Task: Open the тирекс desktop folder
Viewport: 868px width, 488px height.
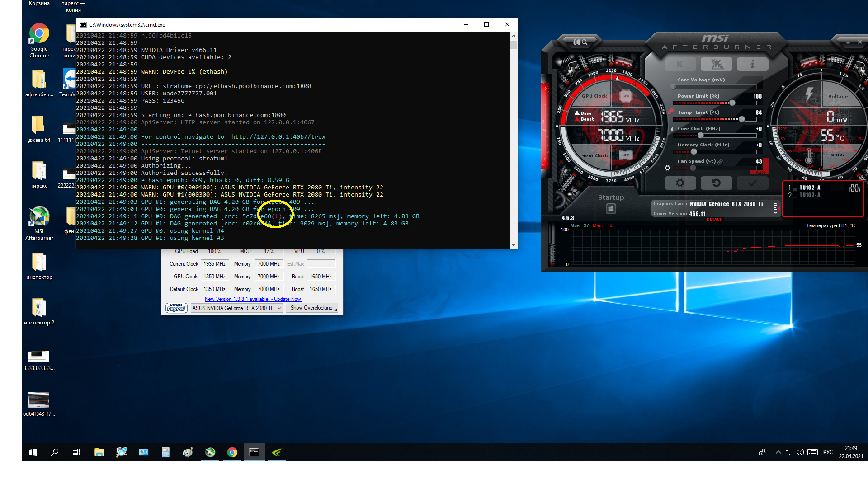Action: point(39,174)
